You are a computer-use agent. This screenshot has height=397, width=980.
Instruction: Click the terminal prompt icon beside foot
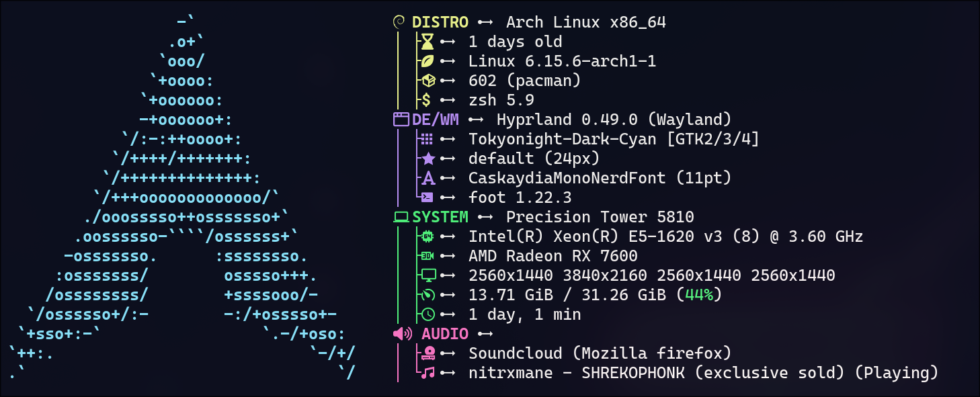coord(427,198)
